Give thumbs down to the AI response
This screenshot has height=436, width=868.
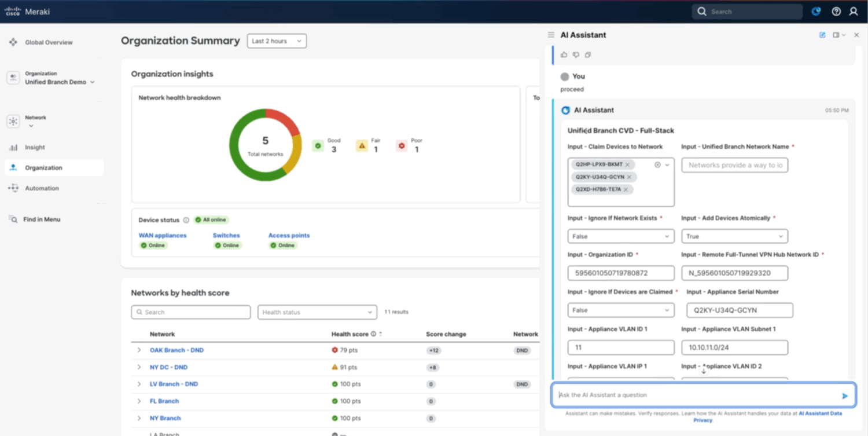point(576,54)
